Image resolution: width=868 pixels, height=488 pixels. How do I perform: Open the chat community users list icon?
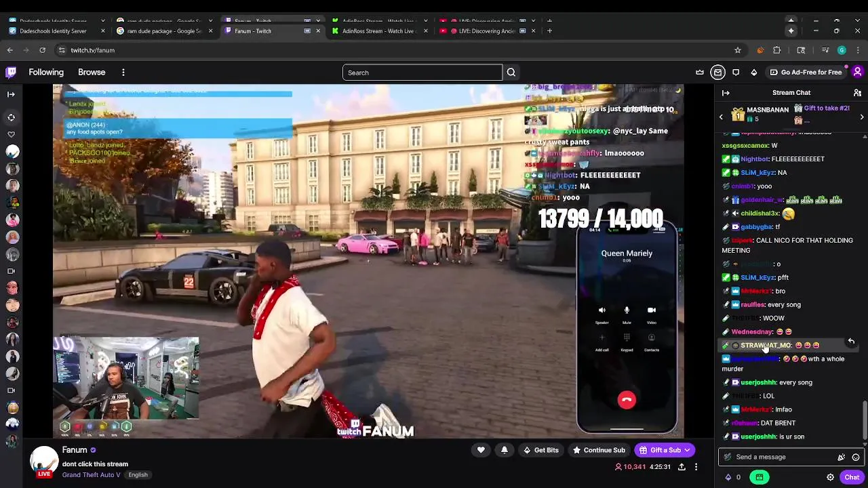click(x=857, y=93)
